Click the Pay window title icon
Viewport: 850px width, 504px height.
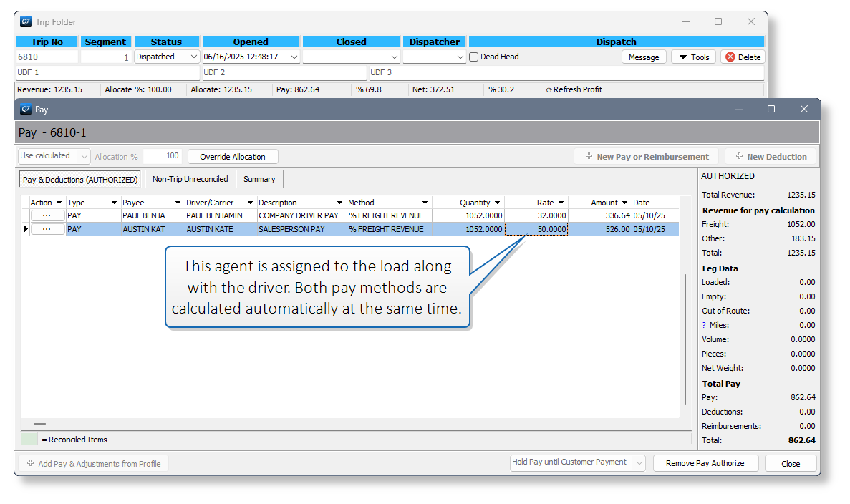pos(26,109)
